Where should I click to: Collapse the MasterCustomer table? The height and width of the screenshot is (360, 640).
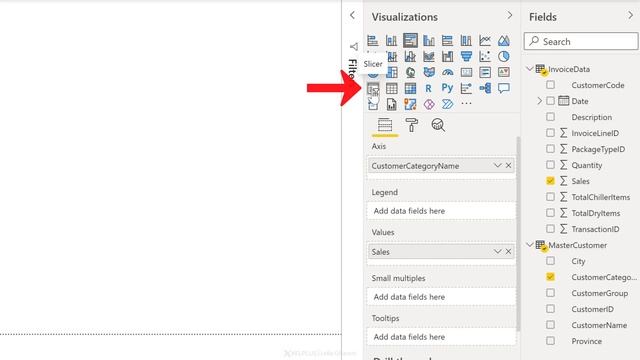(x=529, y=244)
